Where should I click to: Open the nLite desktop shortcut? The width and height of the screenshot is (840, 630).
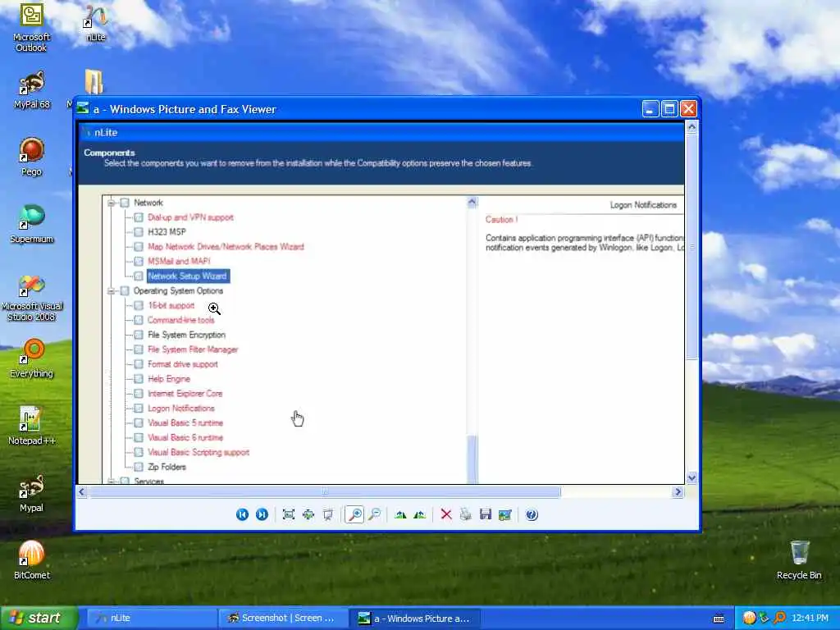point(95,22)
